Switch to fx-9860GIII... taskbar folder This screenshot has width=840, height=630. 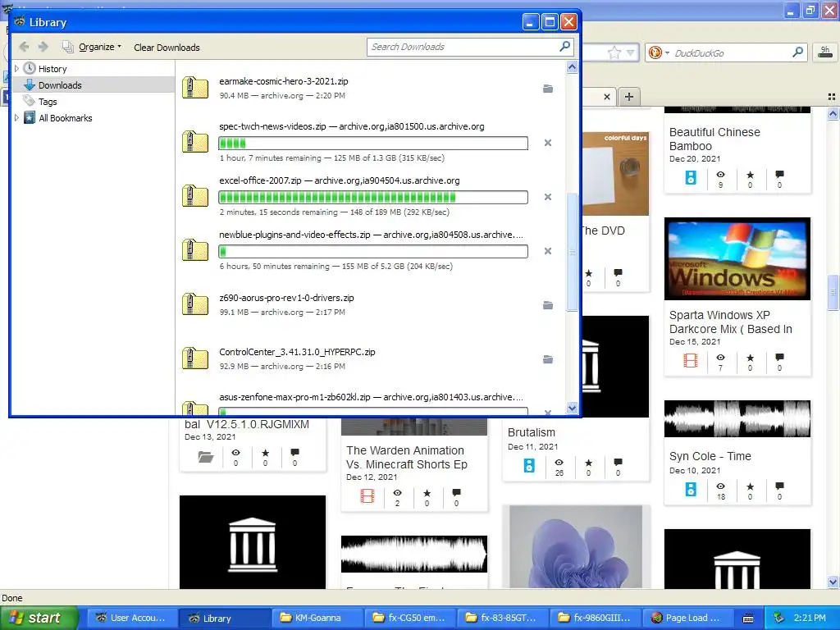click(x=596, y=618)
